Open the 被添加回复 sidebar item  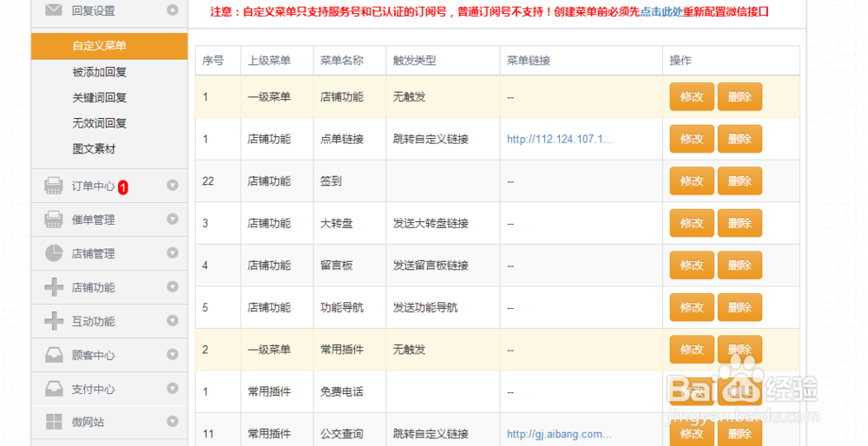[100, 72]
